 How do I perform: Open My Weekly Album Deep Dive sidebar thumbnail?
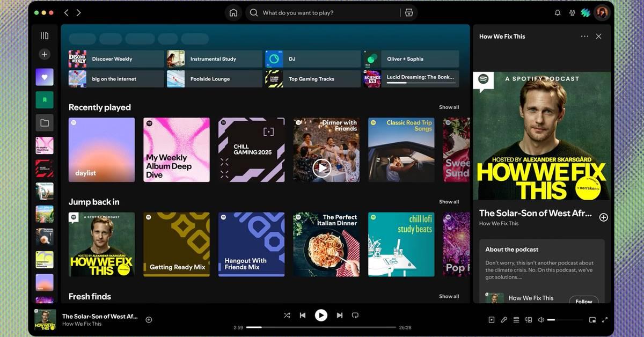[45, 145]
